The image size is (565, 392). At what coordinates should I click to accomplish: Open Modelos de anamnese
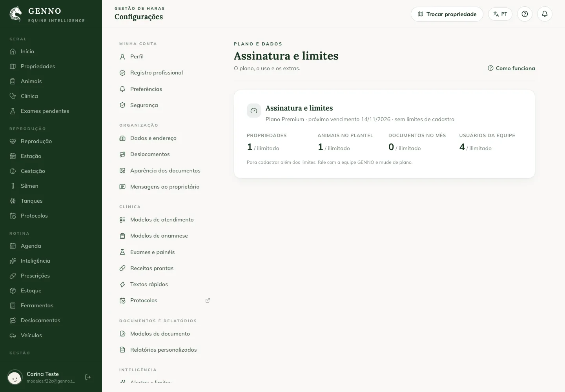click(x=165, y=236)
